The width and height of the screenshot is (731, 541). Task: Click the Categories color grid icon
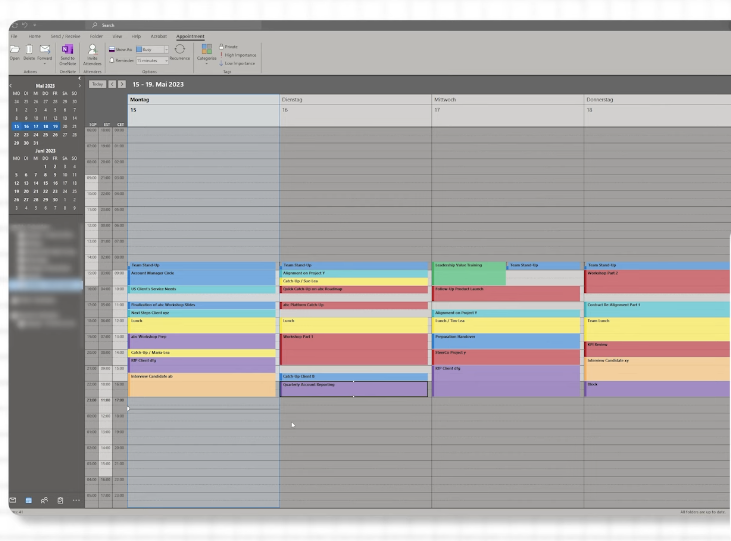coord(207,49)
